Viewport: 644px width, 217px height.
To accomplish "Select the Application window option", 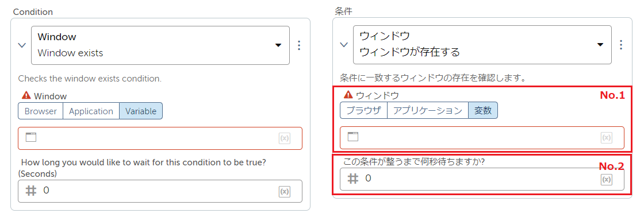I will point(91,111).
